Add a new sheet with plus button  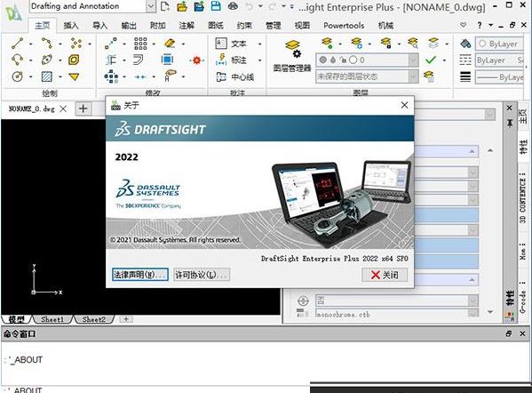[126, 319]
